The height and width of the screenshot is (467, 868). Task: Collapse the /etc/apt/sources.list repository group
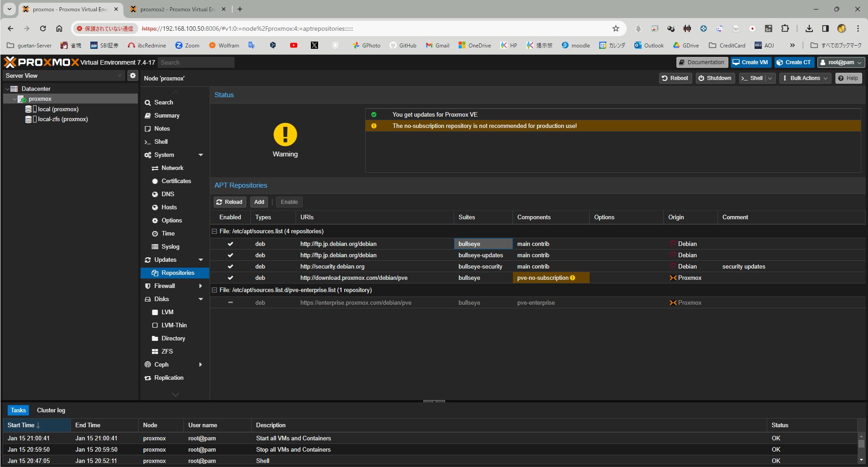tap(215, 231)
